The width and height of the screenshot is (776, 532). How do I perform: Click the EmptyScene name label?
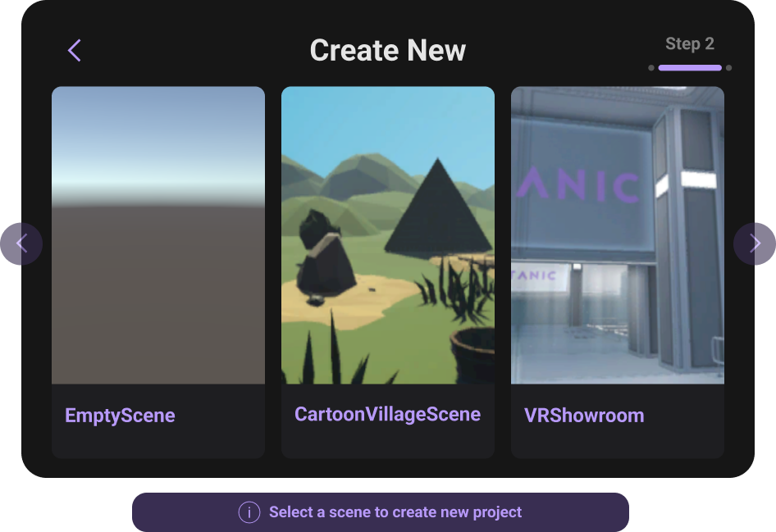120,416
